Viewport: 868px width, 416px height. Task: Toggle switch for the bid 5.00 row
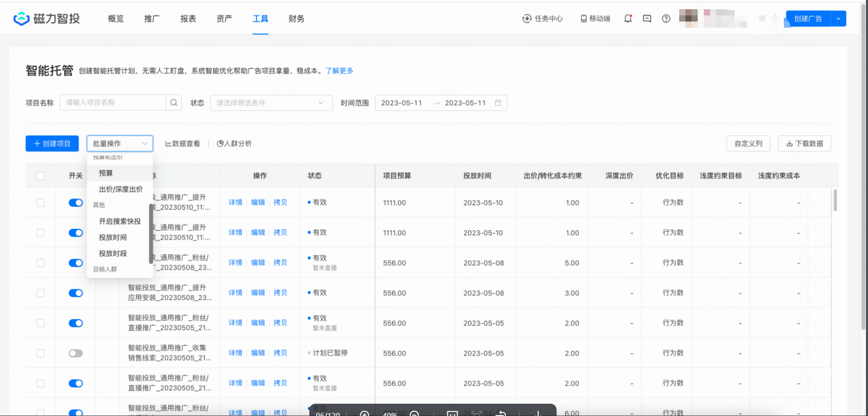tap(76, 263)
